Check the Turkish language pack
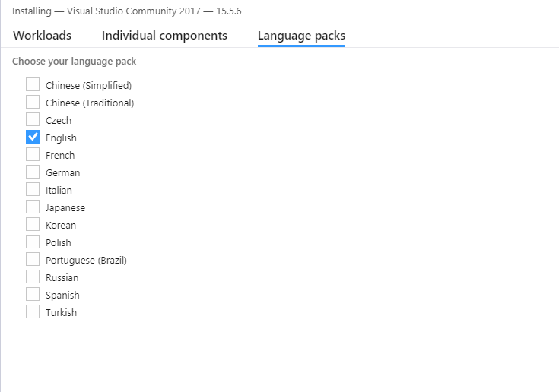Image resolution: width=559 pixels, height=392 pixels. [33, 311]
